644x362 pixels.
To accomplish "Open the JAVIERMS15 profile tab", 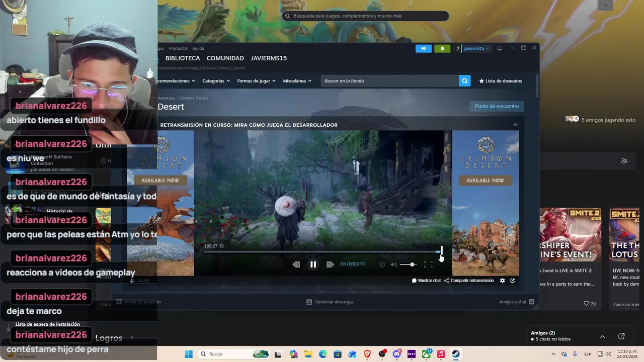I will point(269,58).
